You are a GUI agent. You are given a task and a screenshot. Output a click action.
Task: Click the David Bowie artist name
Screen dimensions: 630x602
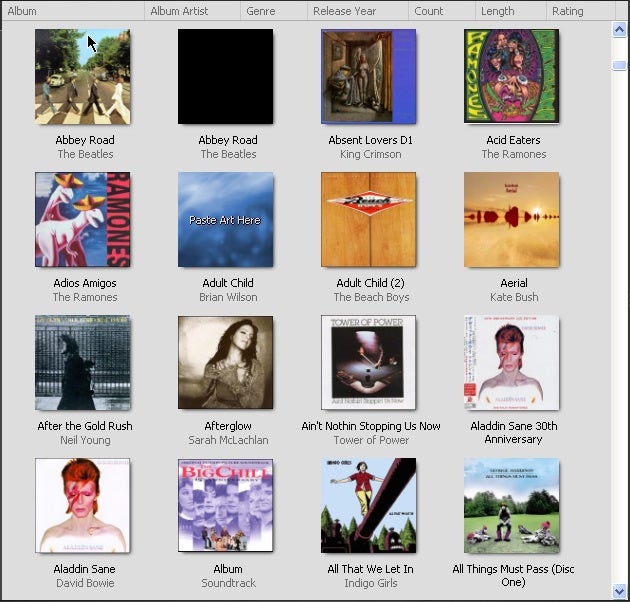click(x=85, y=584)
